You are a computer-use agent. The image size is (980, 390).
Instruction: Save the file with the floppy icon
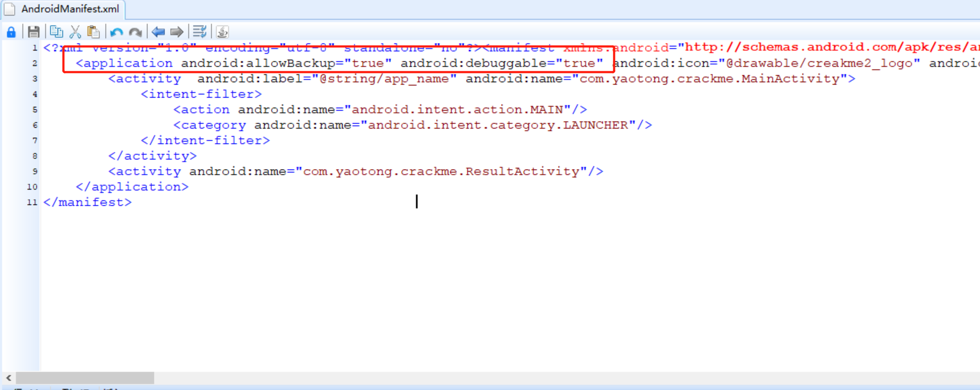pyautogui.click(x=34, y=32)
